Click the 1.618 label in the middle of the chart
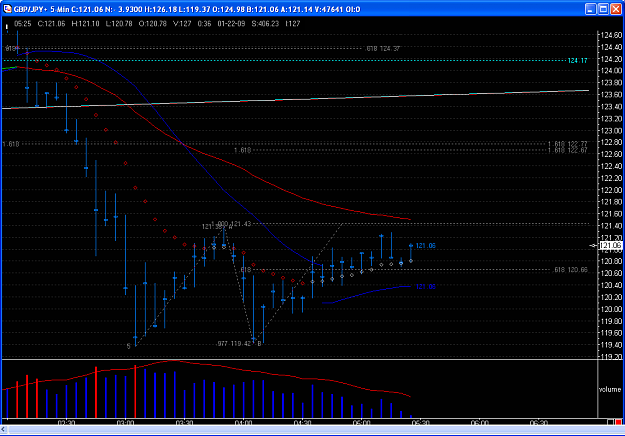 pyautogui.click(x=242, y=150)
